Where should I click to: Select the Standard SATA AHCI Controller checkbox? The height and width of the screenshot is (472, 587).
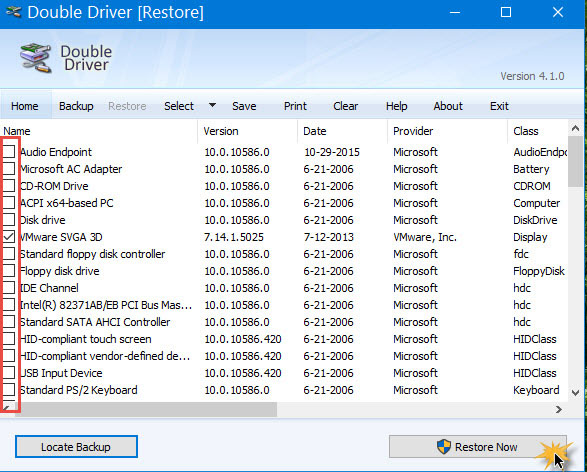coord(9,322)
